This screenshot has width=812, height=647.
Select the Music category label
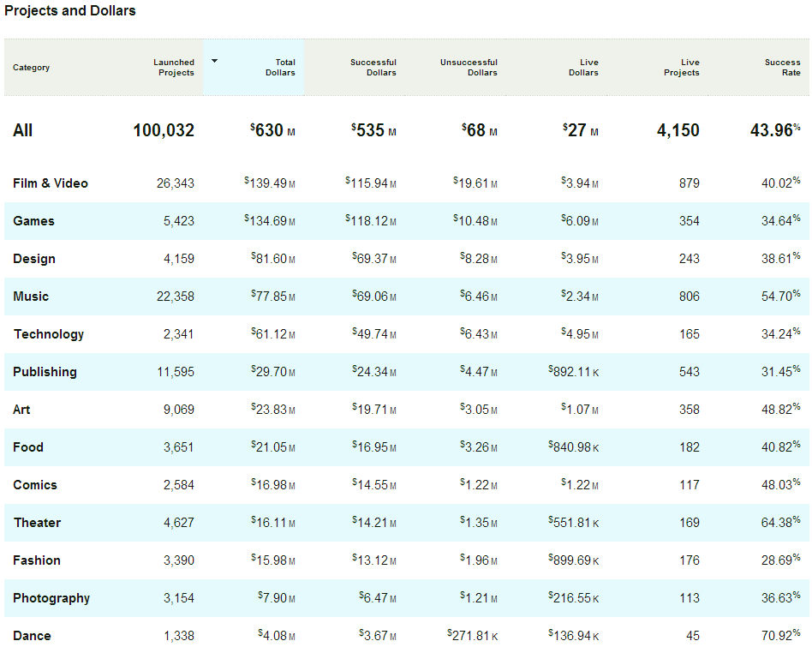pos(31,297)
